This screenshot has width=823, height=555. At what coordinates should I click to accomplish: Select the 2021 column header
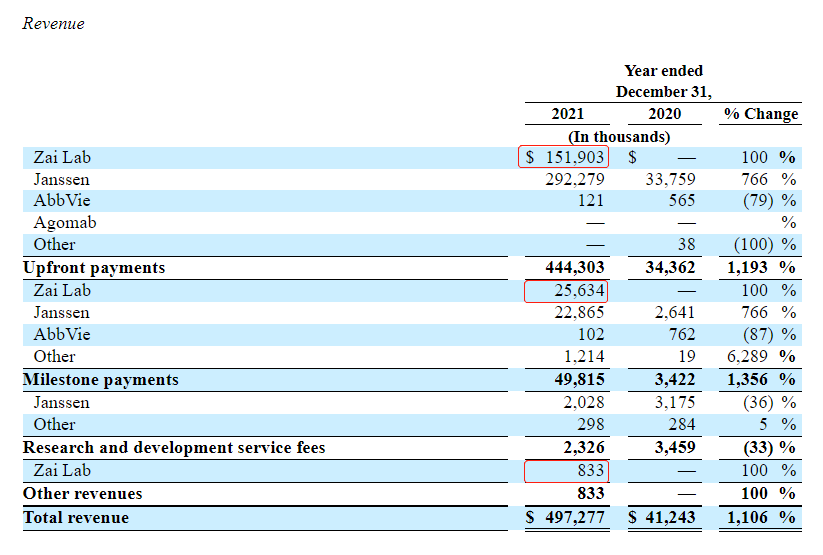(x=567, y=114)
